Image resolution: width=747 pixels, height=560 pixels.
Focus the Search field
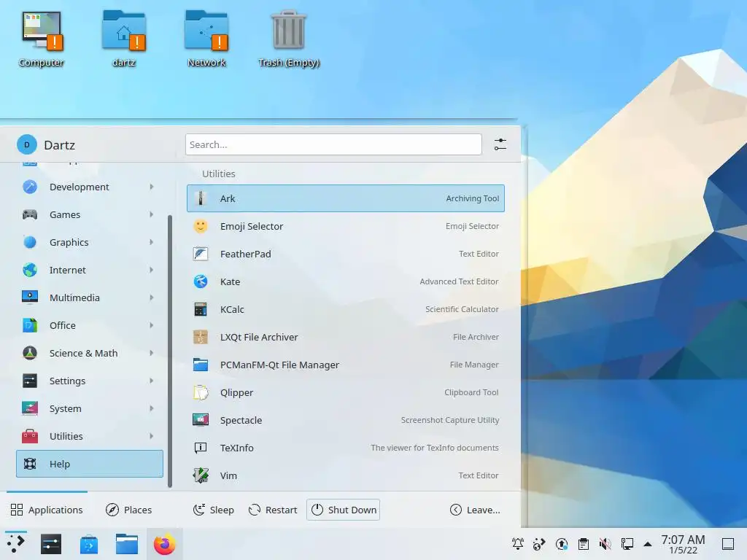click(x=333, y=144)
